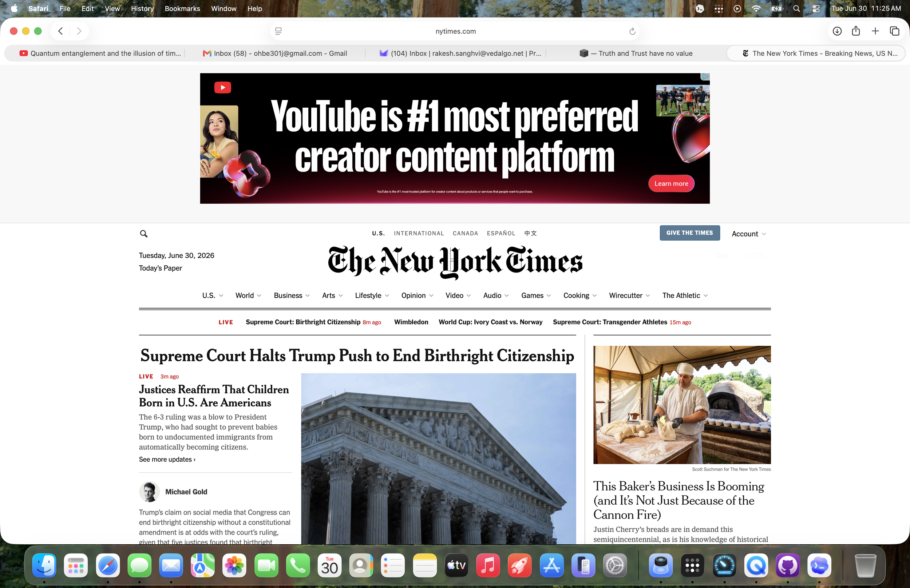Viewport: 910px width, 588px height.
Task: Open the History menu in the menu bar
Action: point(142,8)
